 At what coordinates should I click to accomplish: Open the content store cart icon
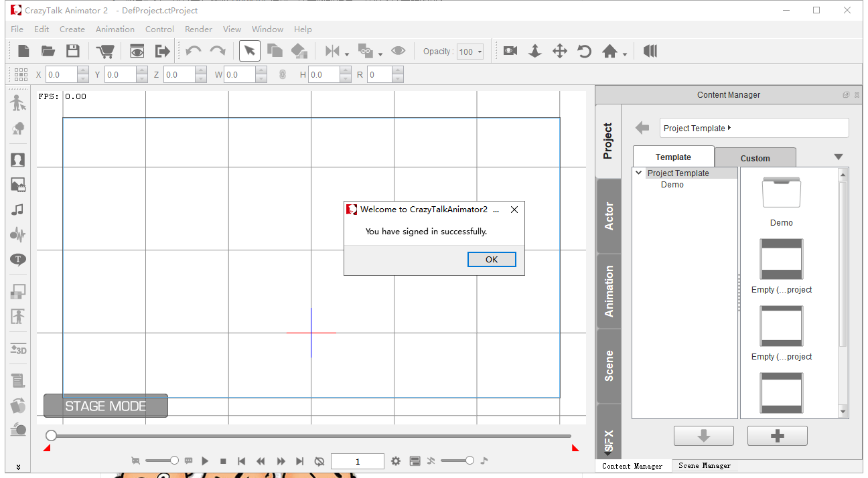tap(105, 52)
